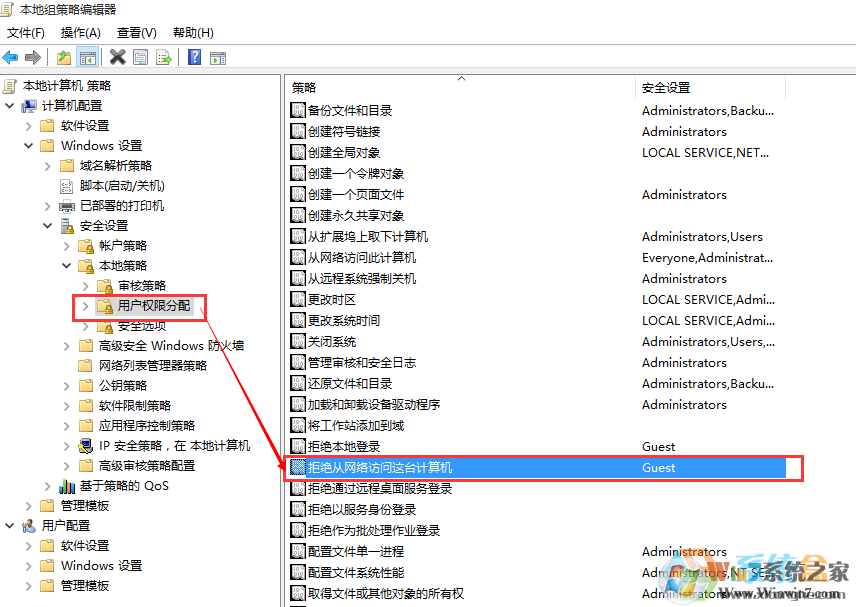Select the 拒绝通过远程桌面服务登录 policy
The image size is (856, 607).
tap(380, 489)
